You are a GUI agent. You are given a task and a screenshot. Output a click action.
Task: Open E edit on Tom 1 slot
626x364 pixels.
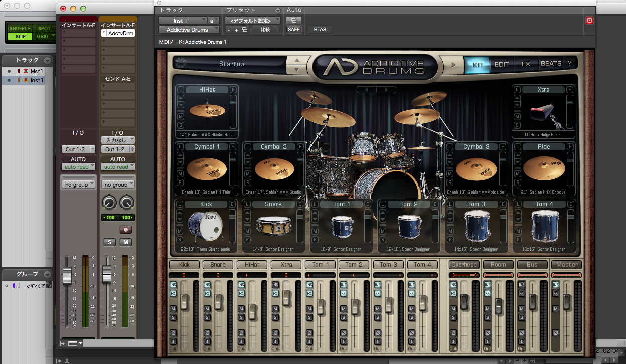point(368,204)
